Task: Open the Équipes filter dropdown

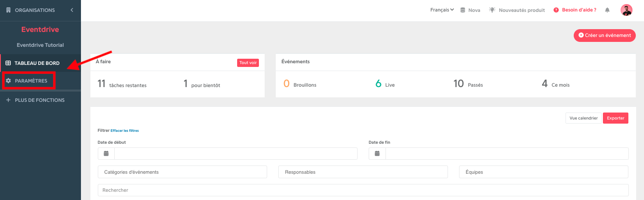Action: [544, 172]
